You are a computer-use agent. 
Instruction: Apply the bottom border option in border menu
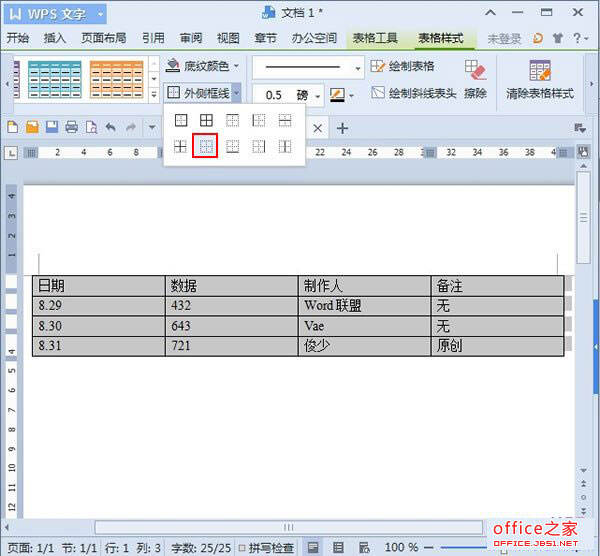(233, 146)
